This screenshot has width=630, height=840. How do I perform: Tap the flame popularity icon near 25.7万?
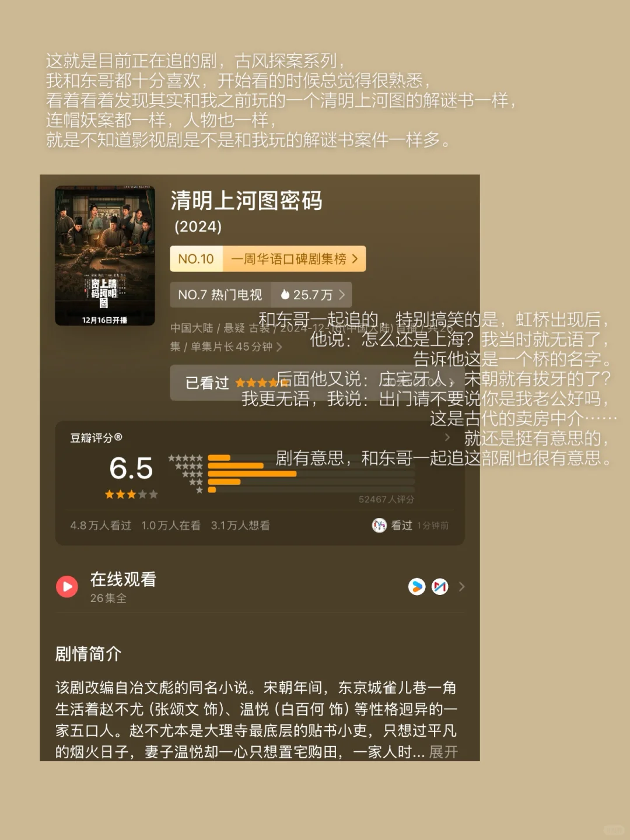[285, 295]
